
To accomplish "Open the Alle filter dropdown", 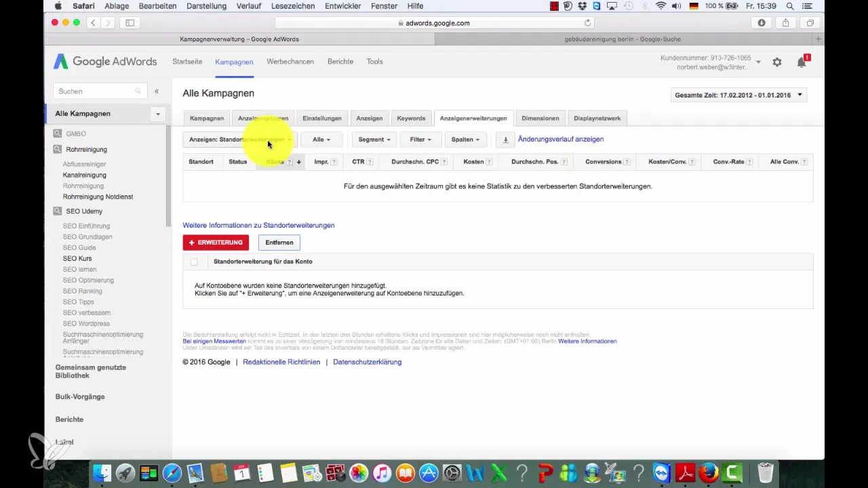I will (321, 140).
